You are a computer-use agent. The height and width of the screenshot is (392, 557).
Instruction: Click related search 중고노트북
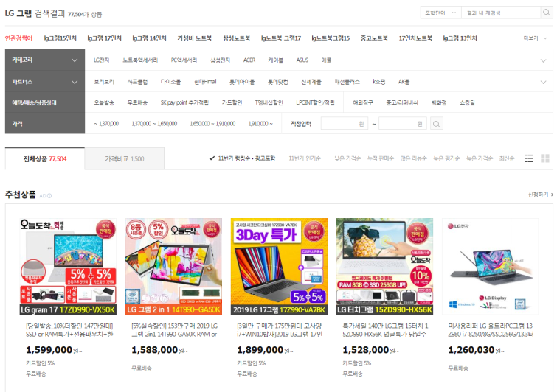tap(374, 38)
